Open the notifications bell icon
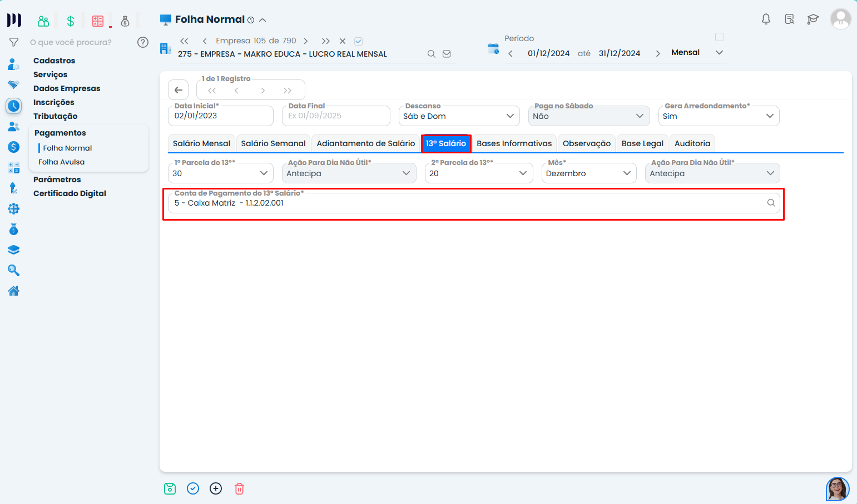857x504 pixels. point(766,19)
